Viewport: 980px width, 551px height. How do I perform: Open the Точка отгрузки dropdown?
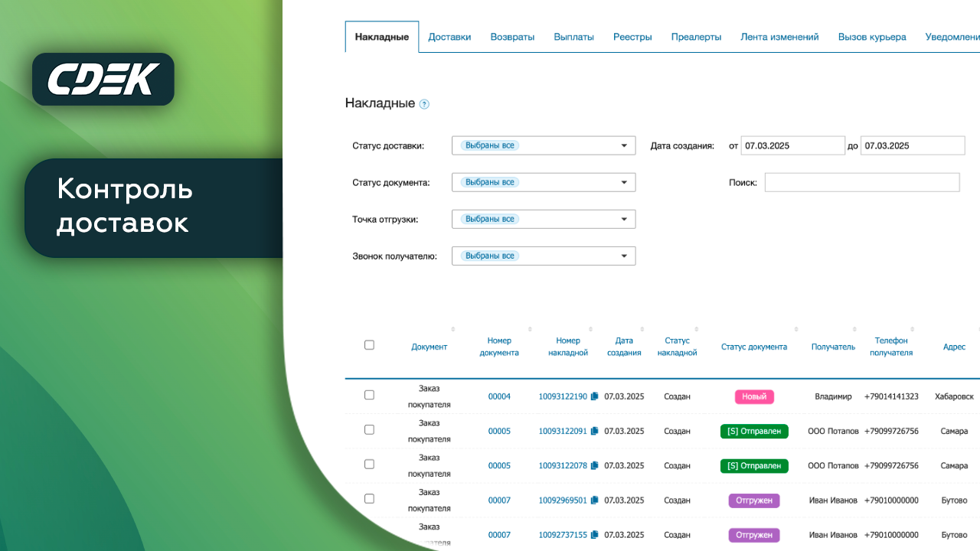[544, 219]
